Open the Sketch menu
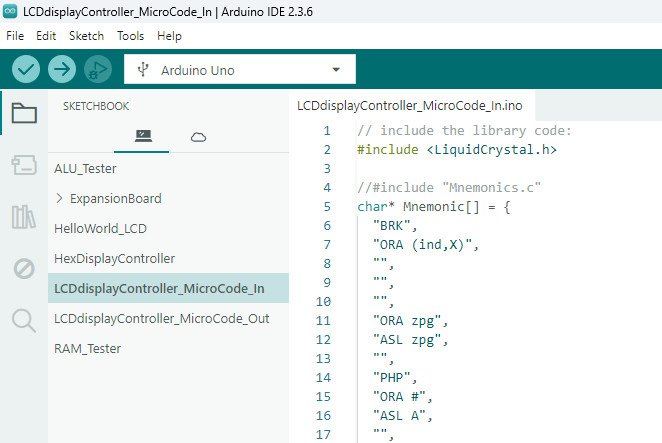The image size is (662, 443). (86, 35)
